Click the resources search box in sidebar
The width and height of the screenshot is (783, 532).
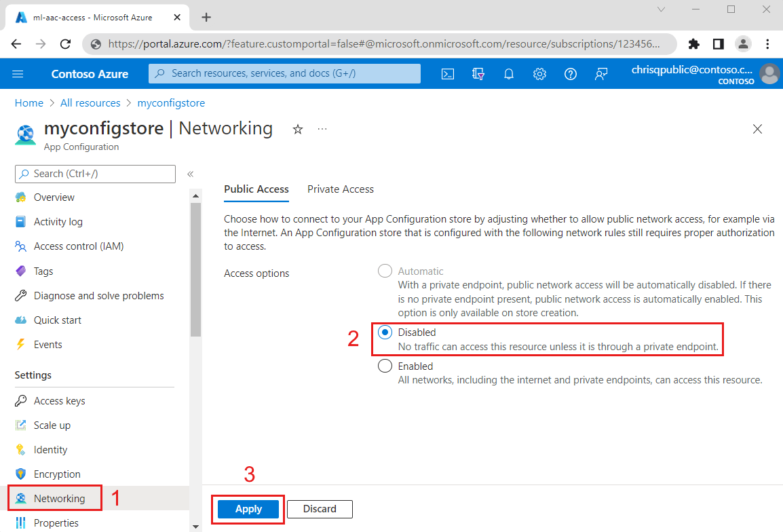95,174
